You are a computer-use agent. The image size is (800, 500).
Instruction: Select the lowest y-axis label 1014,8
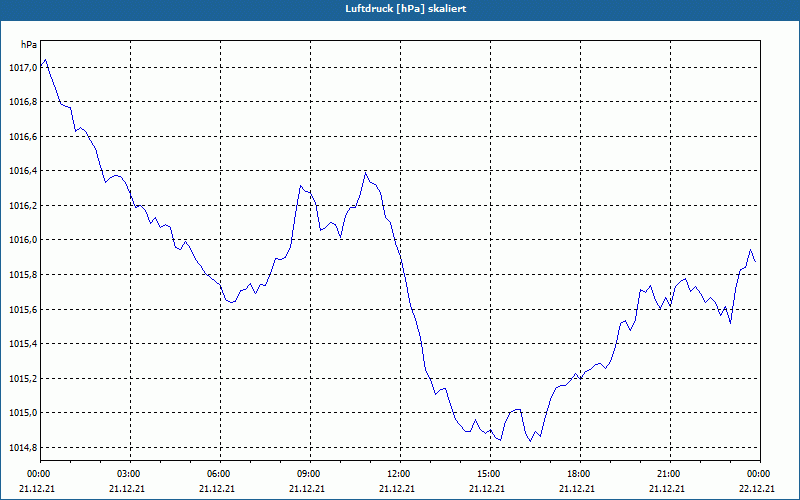click(x=23, y=447)
